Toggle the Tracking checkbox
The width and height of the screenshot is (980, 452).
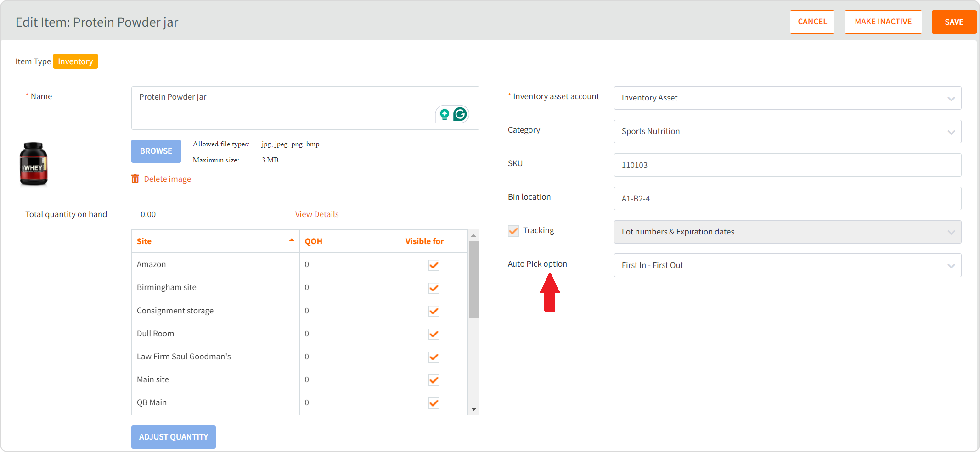pos(513,231)
